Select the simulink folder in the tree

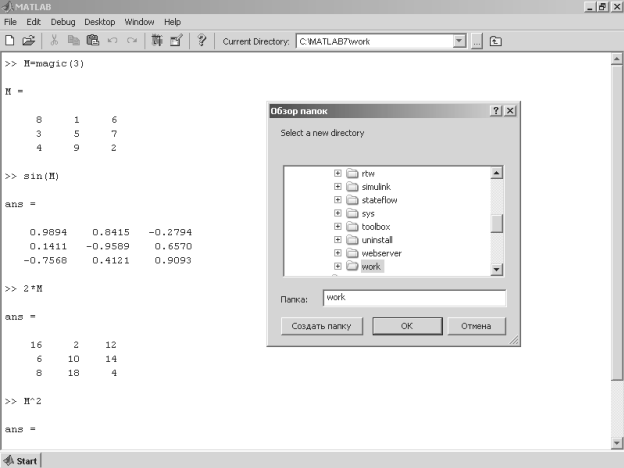(x=376, y=187)
